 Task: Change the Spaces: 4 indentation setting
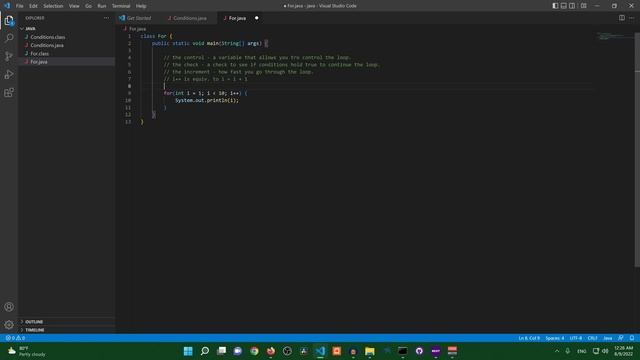tap(555, 338)
